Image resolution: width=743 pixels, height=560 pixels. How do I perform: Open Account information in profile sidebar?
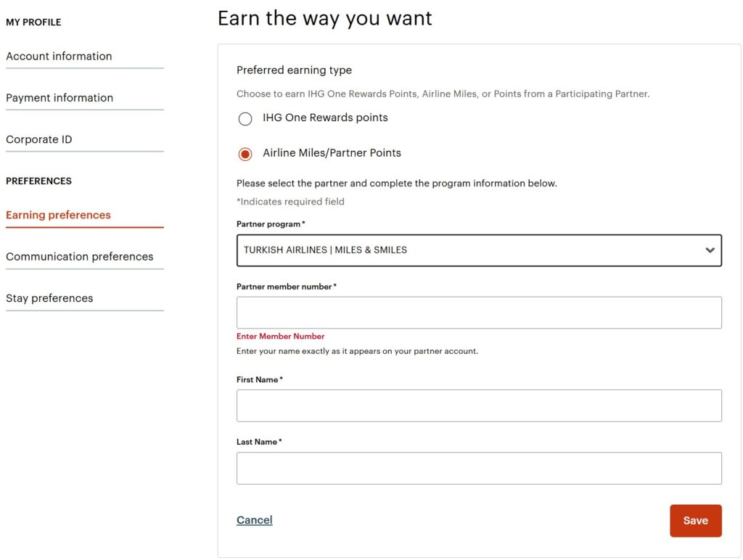(59, 56)
